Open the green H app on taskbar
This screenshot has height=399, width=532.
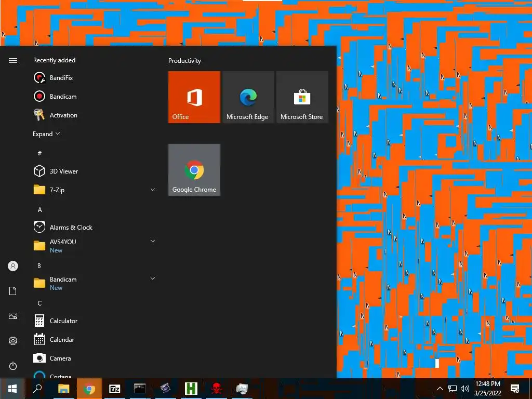[x=191, y=389]
